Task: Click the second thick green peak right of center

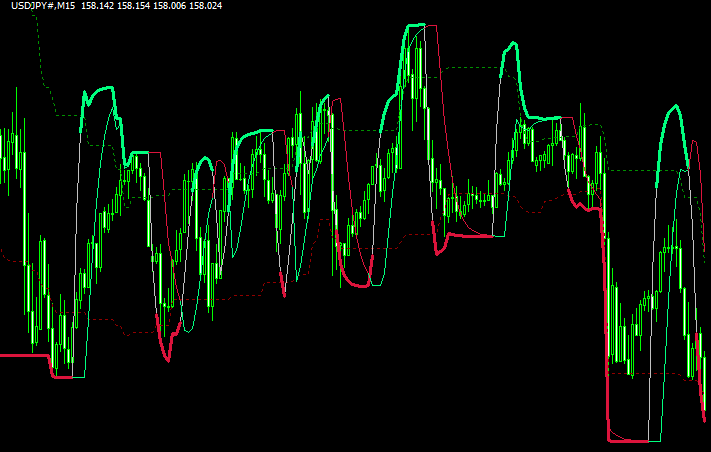Action: (511, 45)
